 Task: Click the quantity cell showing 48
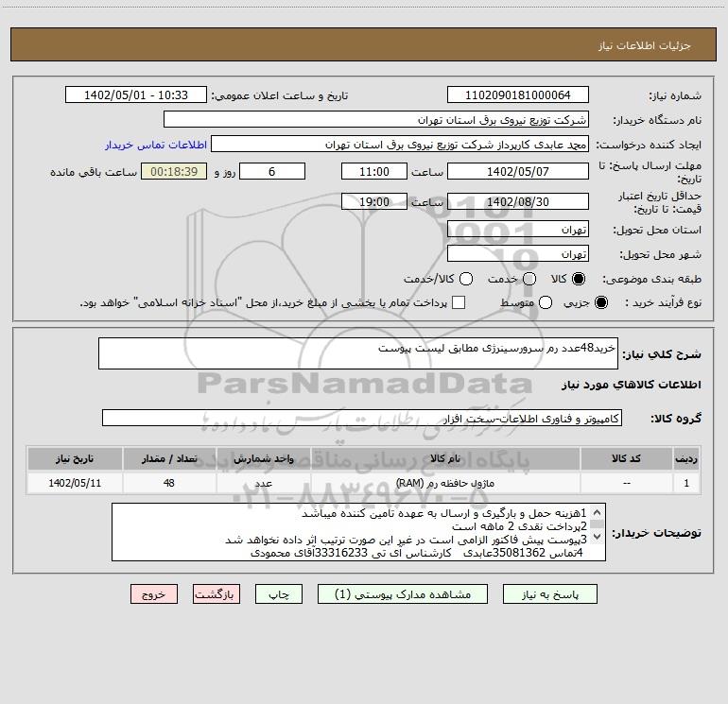coord(169,483)
